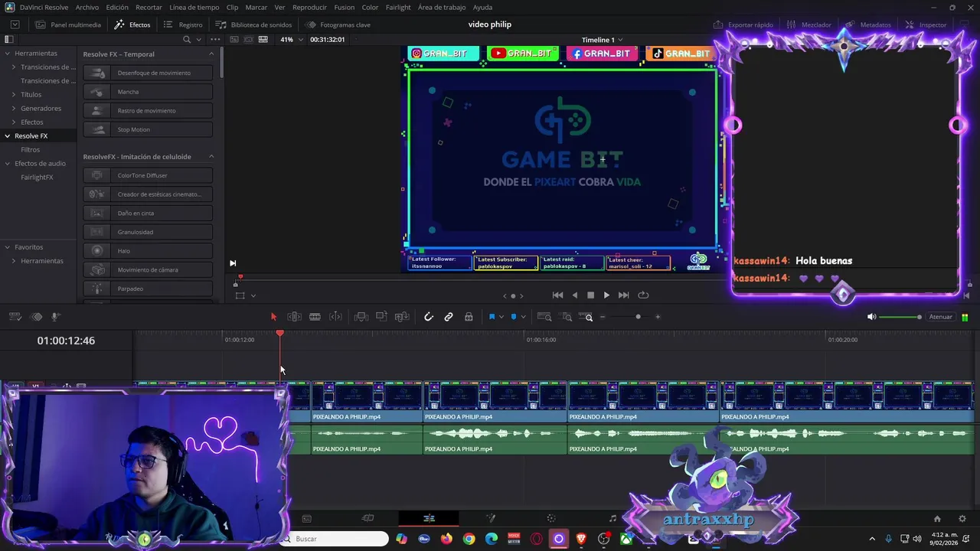The image size is (980, 551).
Task: Click the Windows taskbar Buscar search box
Action: tap(334, 539)
